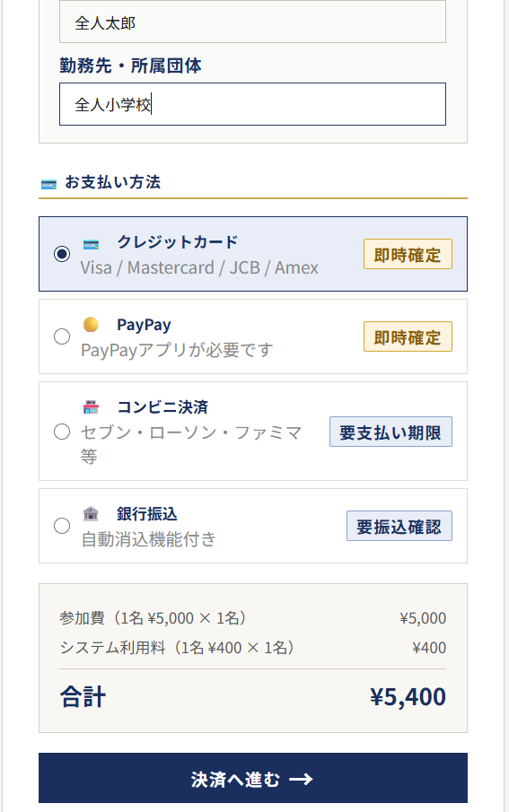509x812 pixels.
Task: Click the 自動消込機能付き description text
Action: [149, 539]
